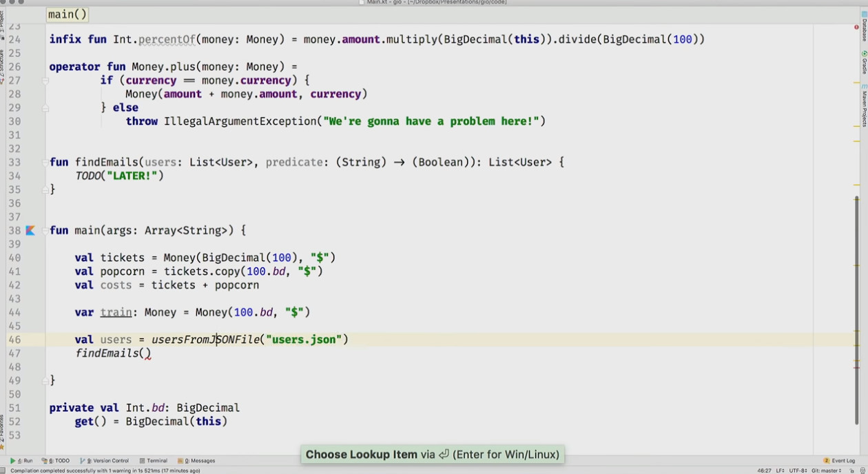Screen dimensions: 868x474
Task: Click the TODO("LATER!") call
Action: (x=119, y=176)
